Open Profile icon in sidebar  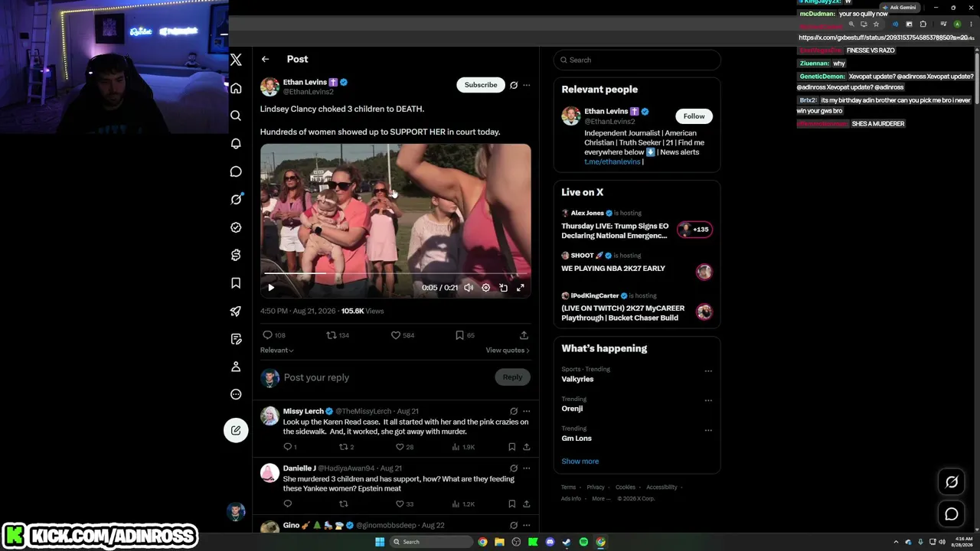coord(236,367)
